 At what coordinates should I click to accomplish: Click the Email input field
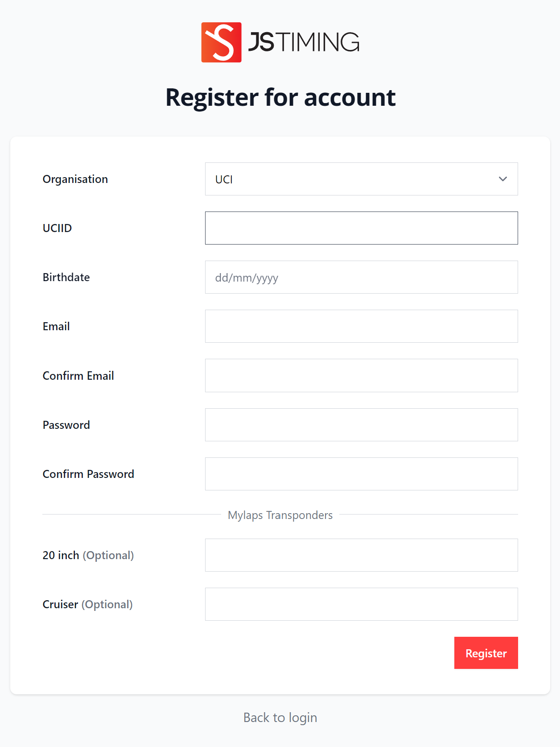pyautogui.click(x=361, y=326)
